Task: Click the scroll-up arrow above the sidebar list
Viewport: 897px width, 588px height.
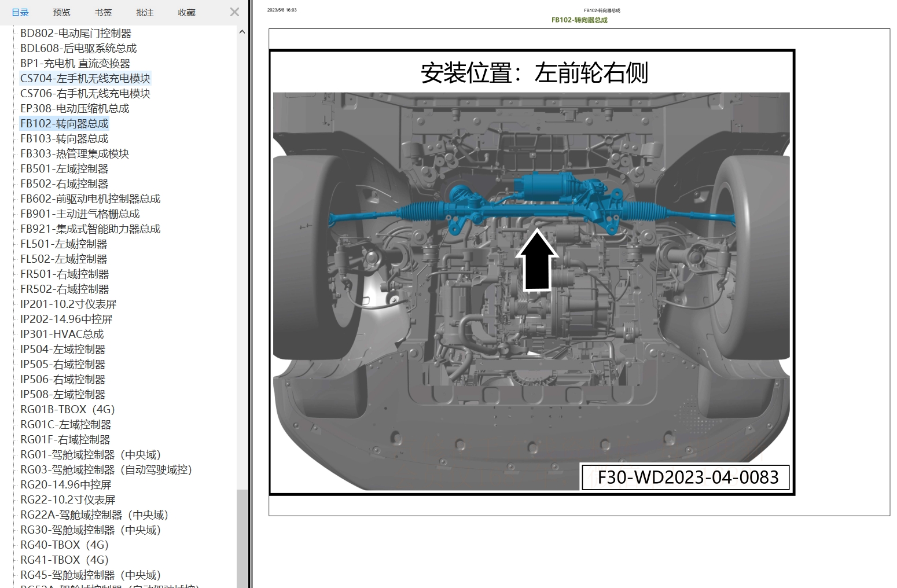Action: (x=242, y=31)
